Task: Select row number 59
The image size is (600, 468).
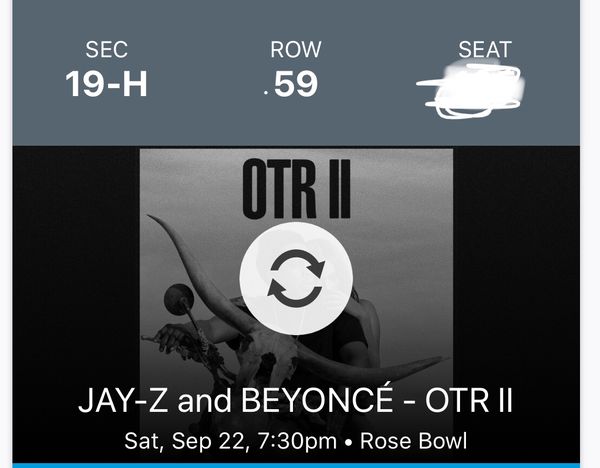Action: (296, 84)
